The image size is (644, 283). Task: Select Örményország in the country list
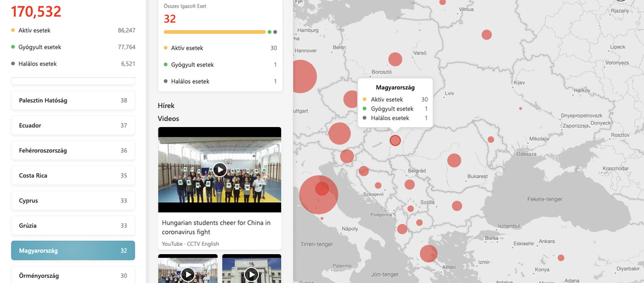pos(73,275)
